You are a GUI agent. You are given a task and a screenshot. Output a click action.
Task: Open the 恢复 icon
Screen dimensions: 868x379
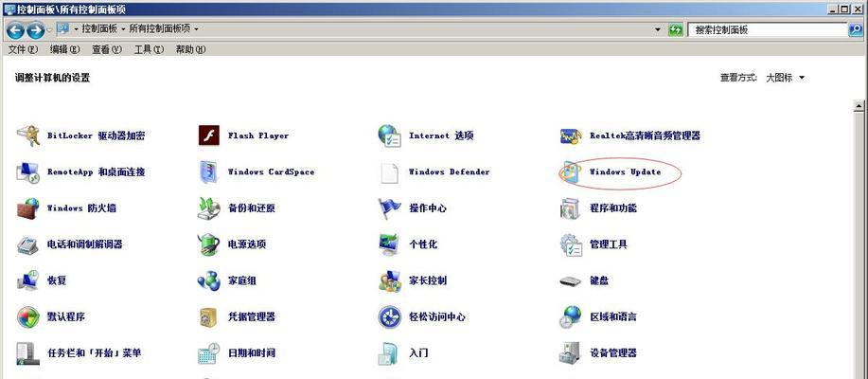click(27, 280)
